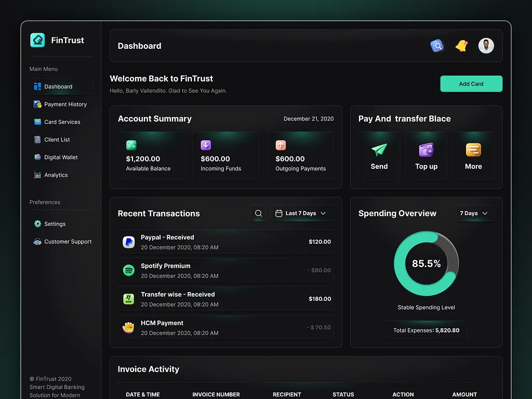
Task: Click the STATUS column header
Action: click(x=343, y=395)
